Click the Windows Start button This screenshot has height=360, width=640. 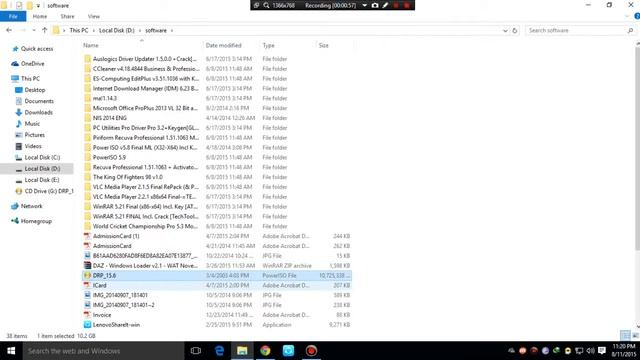(11, 351)
